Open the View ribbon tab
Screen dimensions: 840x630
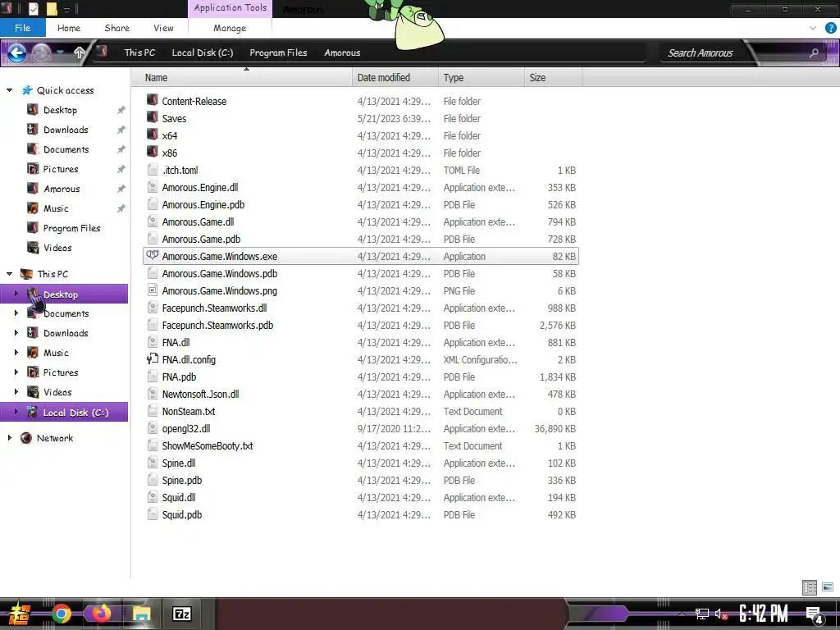(x=163, y=28)
